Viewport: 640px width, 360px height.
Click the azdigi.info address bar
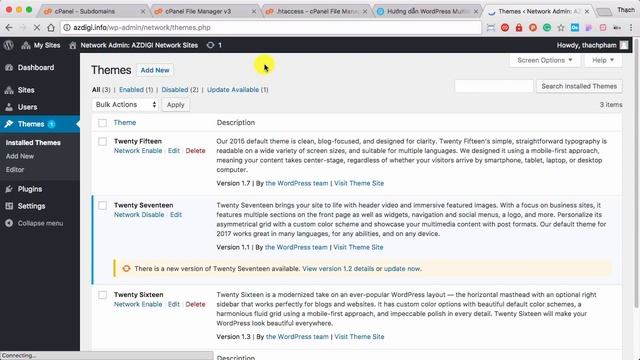pyautogui.click(x=271, y=28)
